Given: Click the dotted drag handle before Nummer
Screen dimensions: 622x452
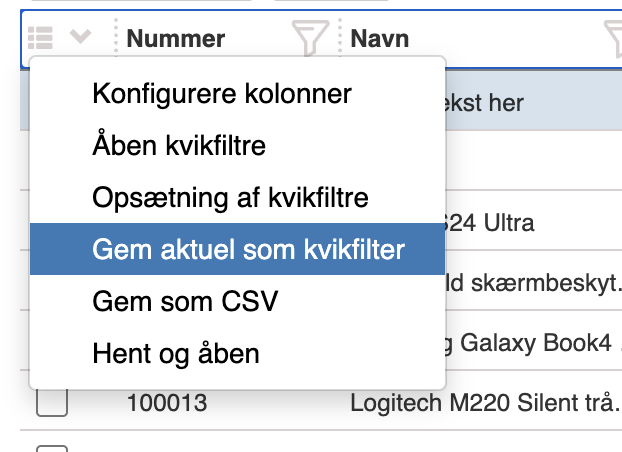Looking at the screenshot, I should (x=117, y=38).
